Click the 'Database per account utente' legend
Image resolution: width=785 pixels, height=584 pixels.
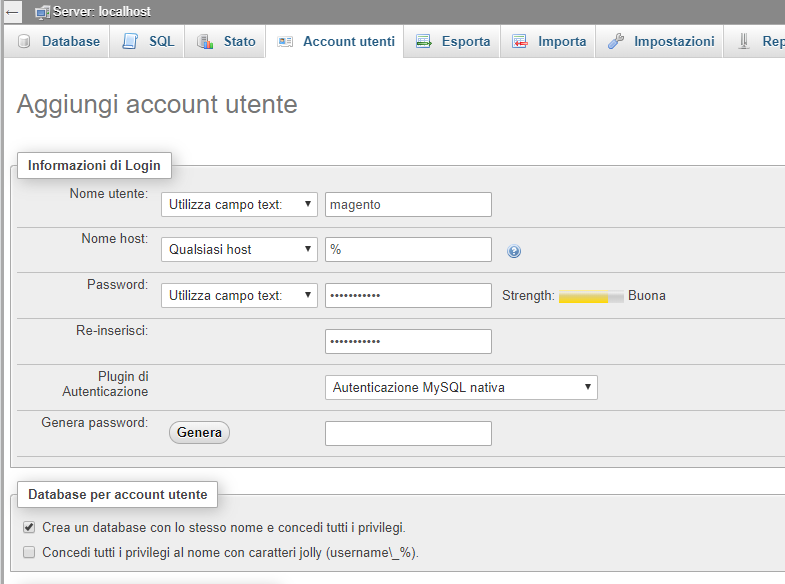pos(118,494)
